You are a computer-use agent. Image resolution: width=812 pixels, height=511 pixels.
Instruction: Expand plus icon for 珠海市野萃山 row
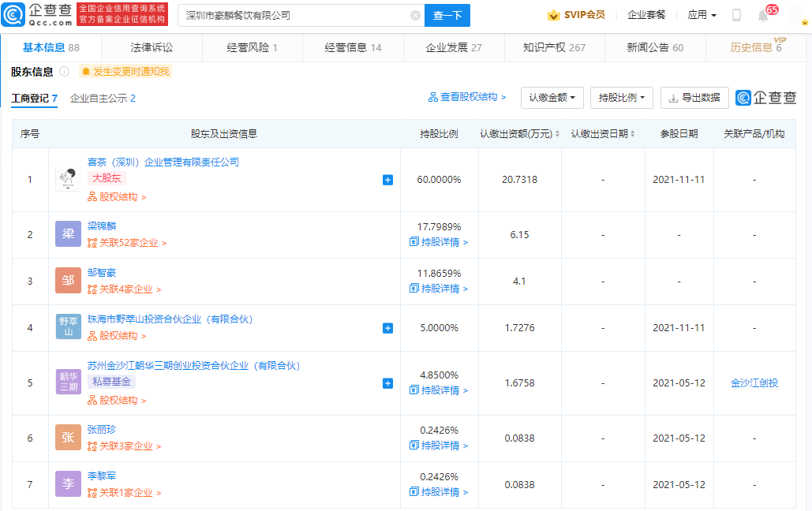pos(387,328)
